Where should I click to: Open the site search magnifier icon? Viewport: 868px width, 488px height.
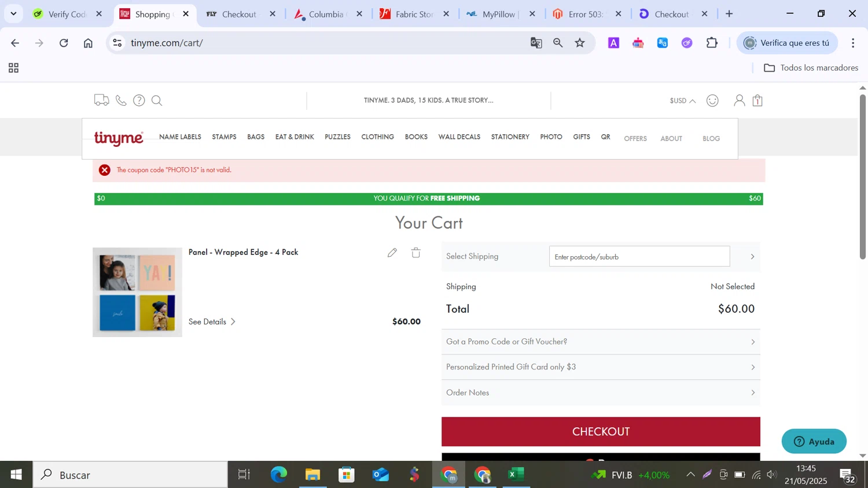coord(157,101)
